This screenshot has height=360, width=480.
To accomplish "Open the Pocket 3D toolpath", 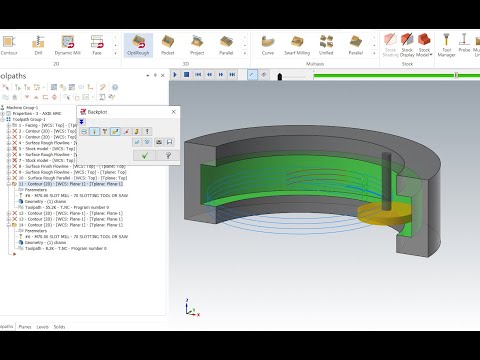I will click(167, 45).
